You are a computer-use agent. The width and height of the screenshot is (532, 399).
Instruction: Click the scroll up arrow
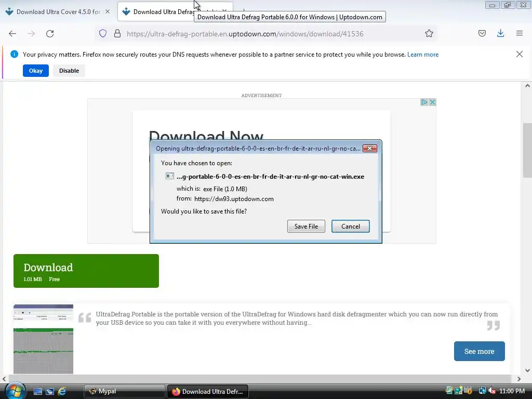pyautogui.click(x=527, y=86)
